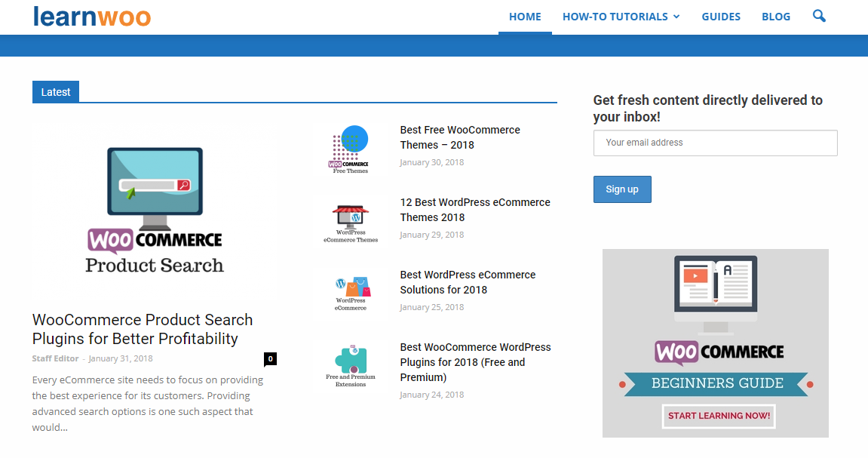The image size is (868, 458).
Task: Open the WooCommerce Product Search featured image
Action: click(155, 211)
